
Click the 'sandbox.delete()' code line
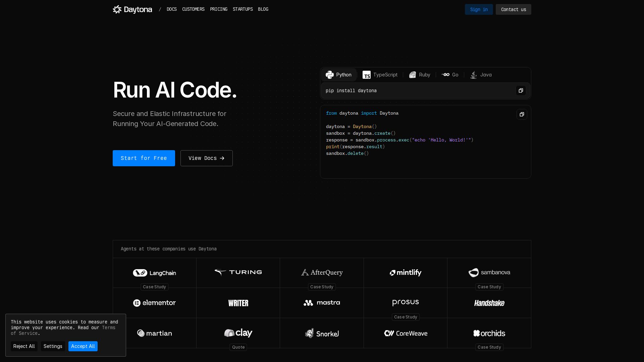coord(347,154)
